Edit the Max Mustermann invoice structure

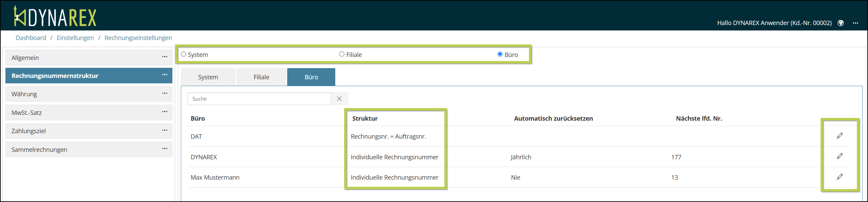840,177
